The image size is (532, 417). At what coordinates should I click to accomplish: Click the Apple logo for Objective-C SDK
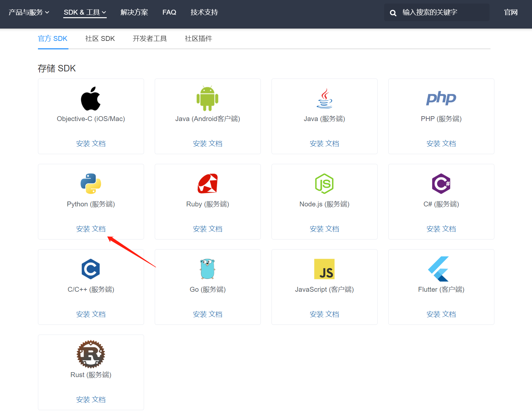(91, 99)
